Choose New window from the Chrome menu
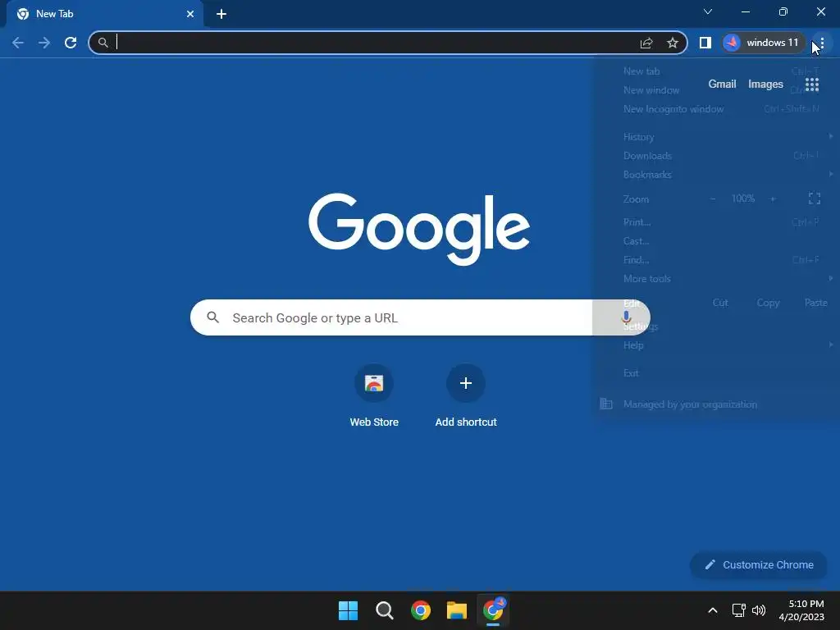 [715, 90]
